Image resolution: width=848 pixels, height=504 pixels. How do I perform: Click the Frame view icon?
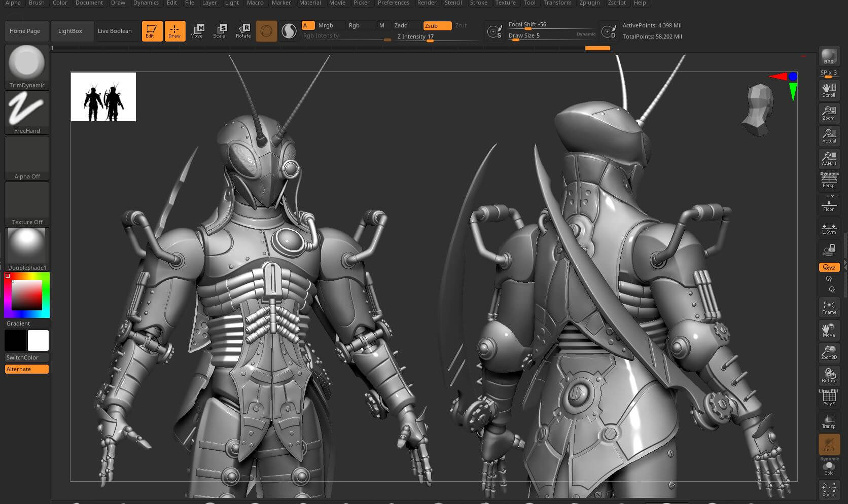coord(829,307)
